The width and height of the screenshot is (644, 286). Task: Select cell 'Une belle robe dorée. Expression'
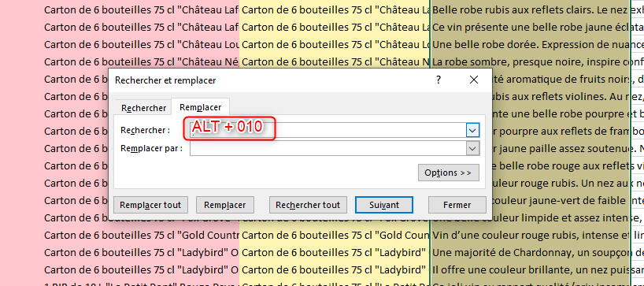(530, 44)
